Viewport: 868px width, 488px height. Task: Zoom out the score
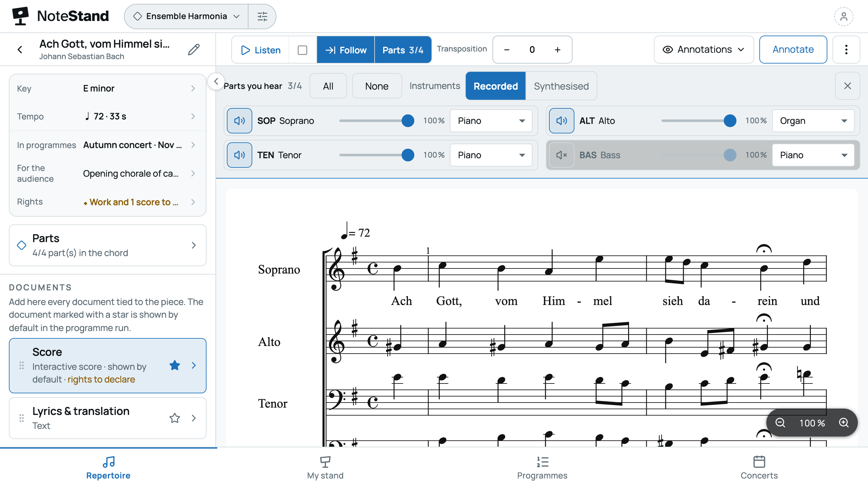[x=780, y=423]
